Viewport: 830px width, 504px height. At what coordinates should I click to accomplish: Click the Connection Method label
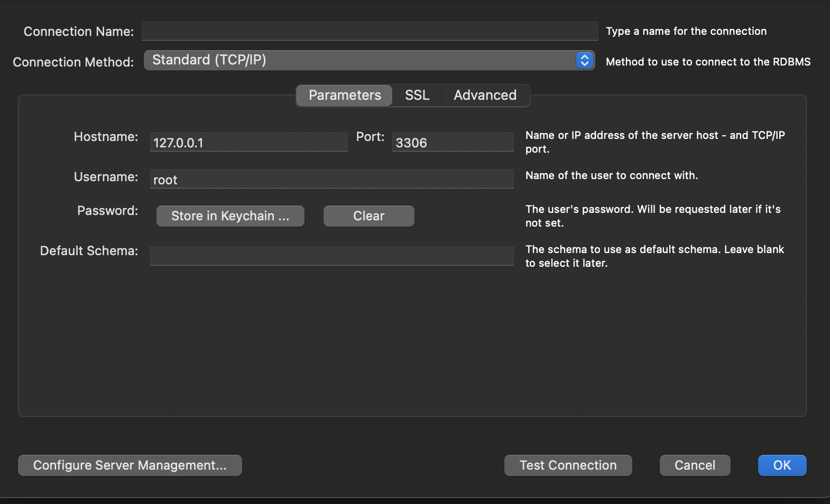[73, 62]
